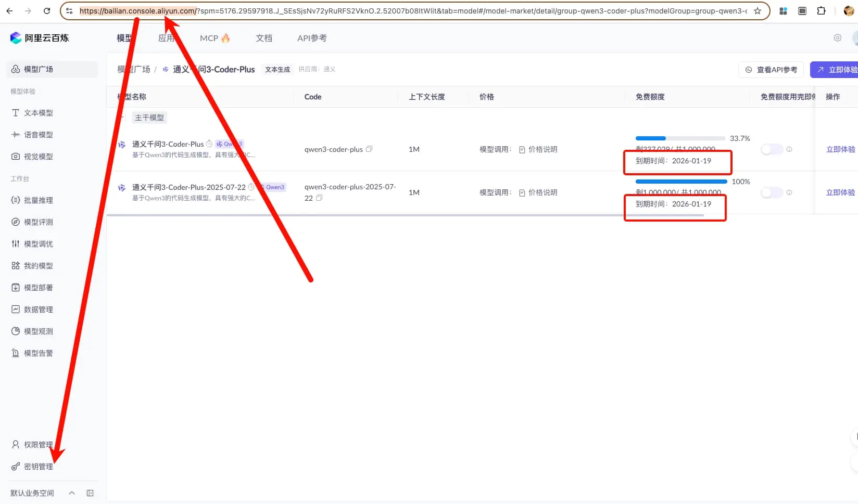Click the purple 立即体验 button at top
The image size is (858, 504).
click(834, 70)
